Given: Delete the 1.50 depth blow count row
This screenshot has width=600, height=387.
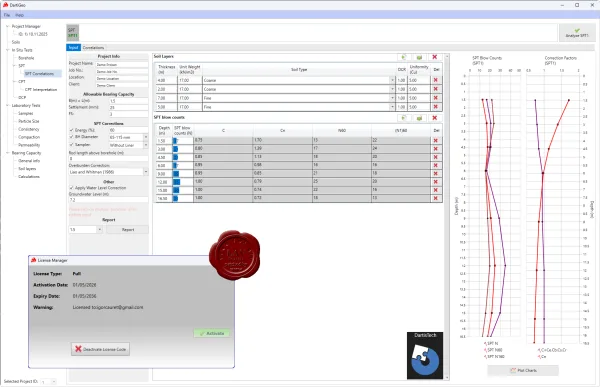Looking at the screenshot, I should pyautogui.click(x=435, y=140).
